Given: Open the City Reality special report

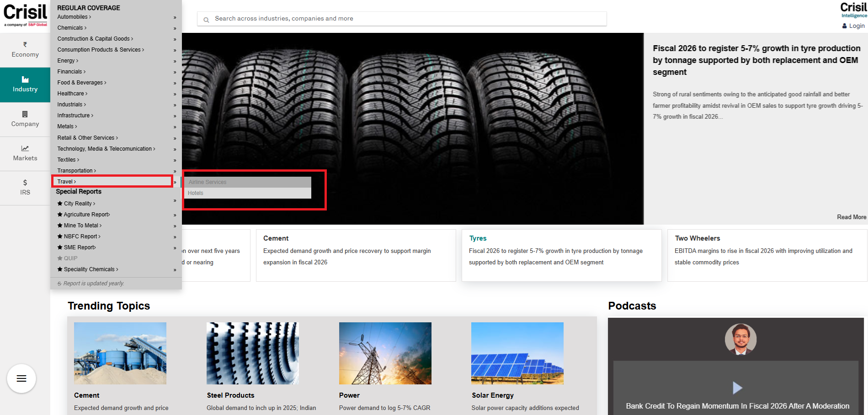Looking at the screenshot, I should tap(79, 204).
